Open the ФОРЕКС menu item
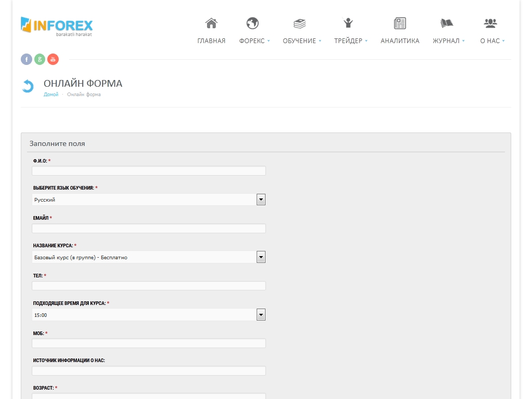 [252, 41]
